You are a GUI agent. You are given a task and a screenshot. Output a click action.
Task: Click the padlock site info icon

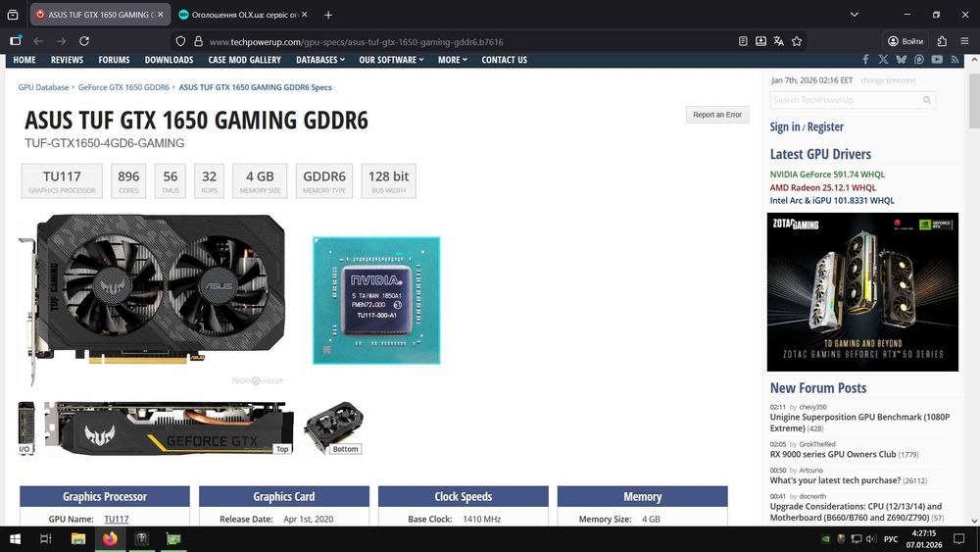(198, 41)
